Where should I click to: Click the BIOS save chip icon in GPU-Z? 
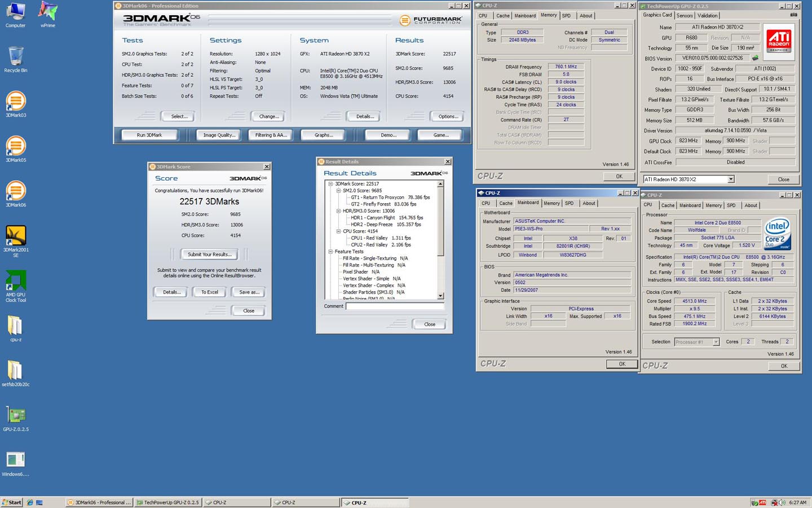pyautogui.click(x=755, y=58)
